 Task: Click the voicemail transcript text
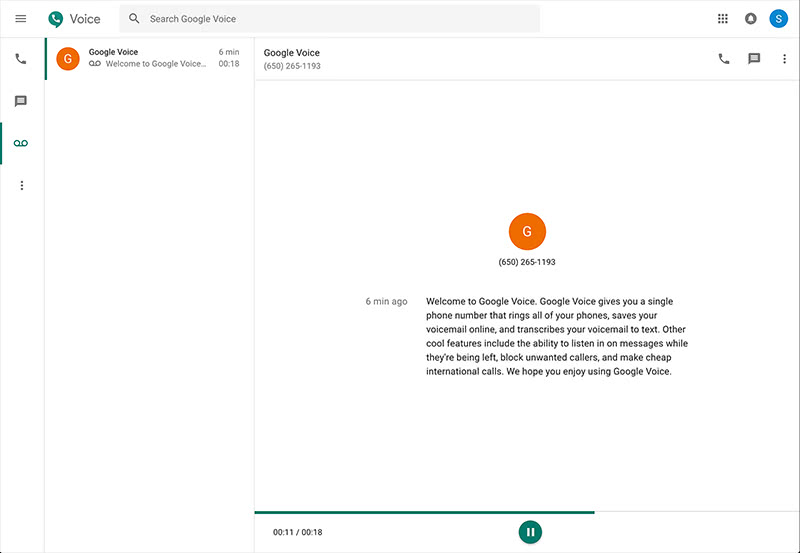pos(557,336)
